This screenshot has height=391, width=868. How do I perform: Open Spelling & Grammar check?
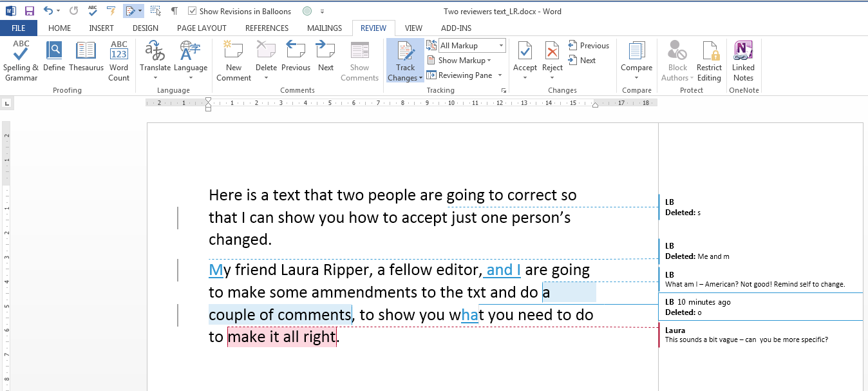click(x=21, y=61)
